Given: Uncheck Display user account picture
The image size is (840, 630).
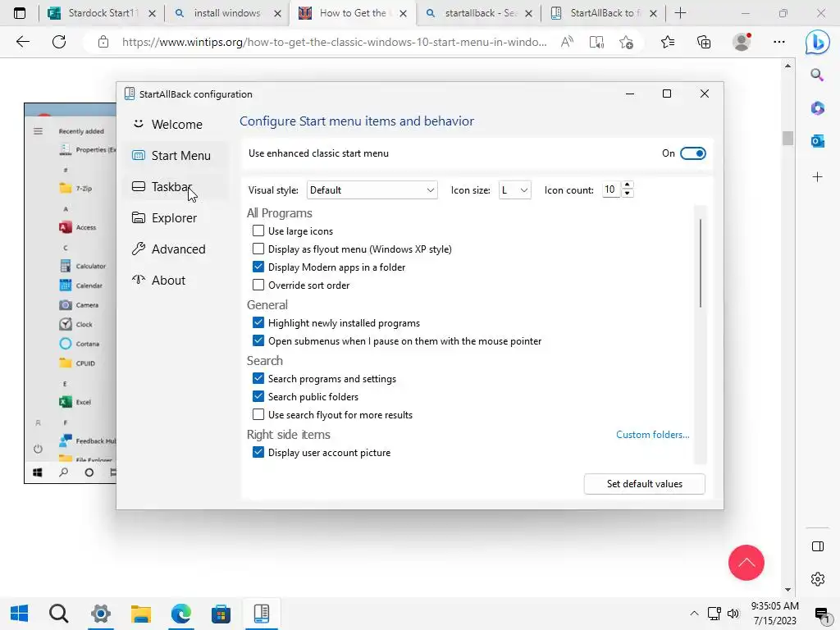Looking at the screenshot, I should (x=258, y=452).
